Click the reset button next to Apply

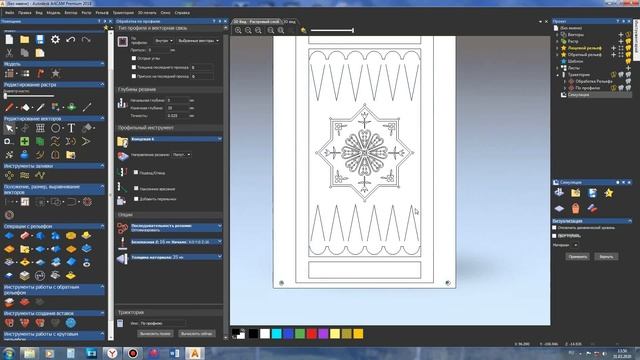(606, 257)
